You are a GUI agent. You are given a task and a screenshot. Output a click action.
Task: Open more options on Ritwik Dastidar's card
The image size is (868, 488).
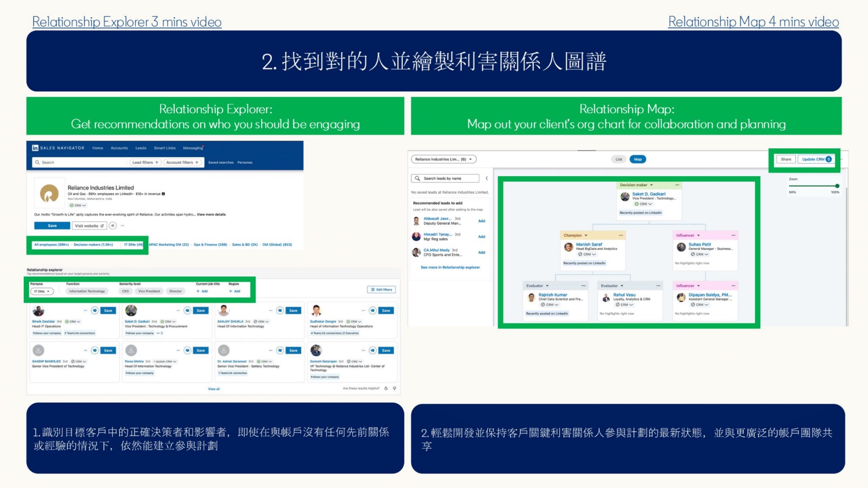coord(85,311)
